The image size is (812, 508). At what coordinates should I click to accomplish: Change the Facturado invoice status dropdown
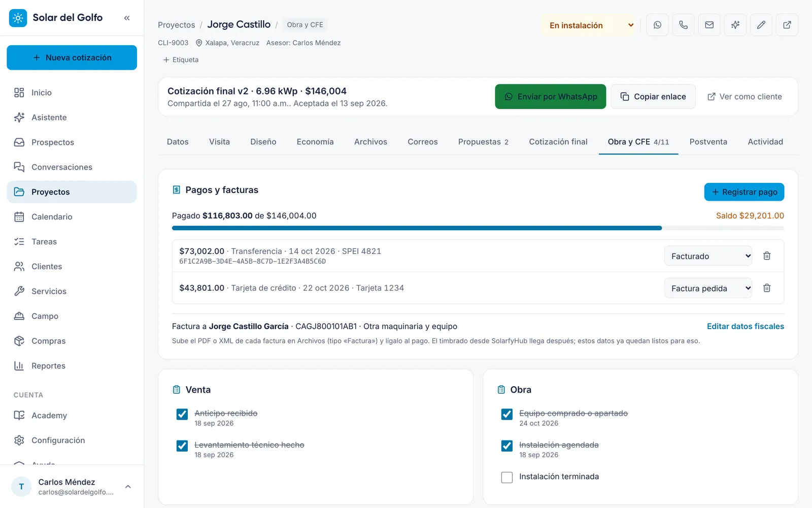[x=708, y=256]
